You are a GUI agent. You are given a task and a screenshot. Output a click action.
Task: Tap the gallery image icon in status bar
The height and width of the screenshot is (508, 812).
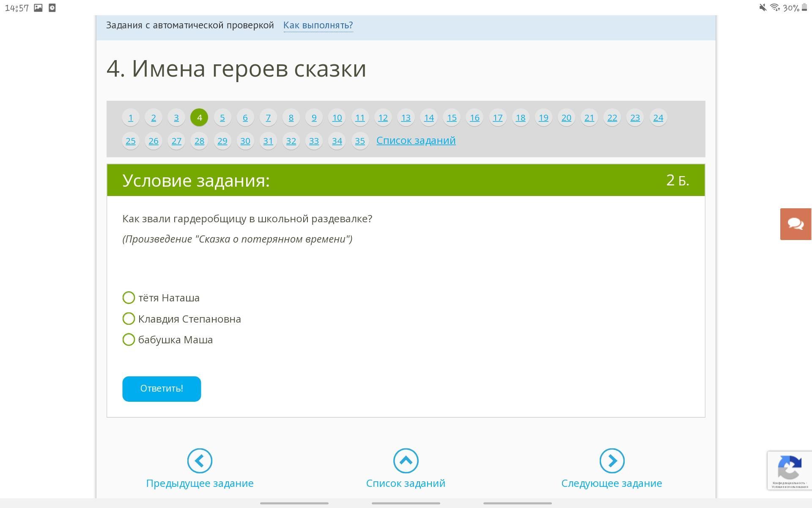coord(38,8)
